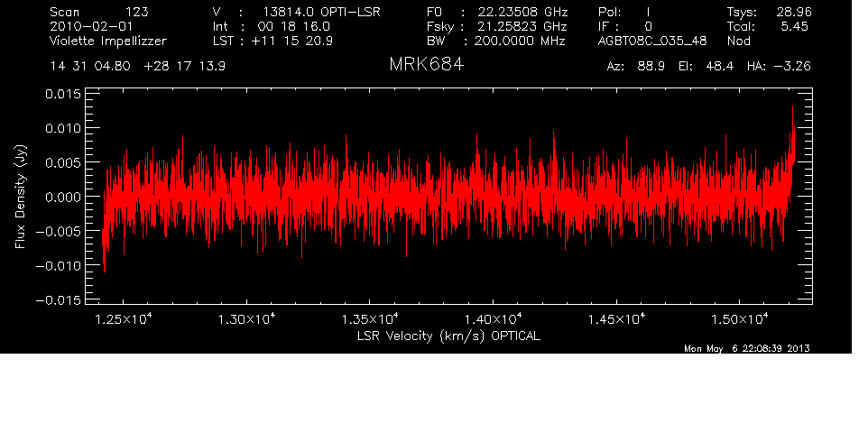868x442 pixels.
Task: Select hour angle -3.26
Action: 791,67
